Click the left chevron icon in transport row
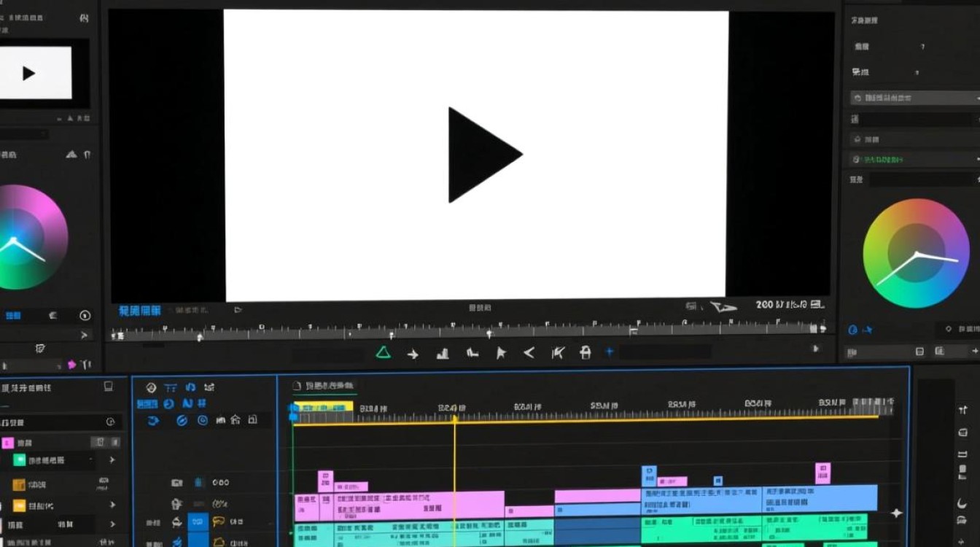This screenshot has width=980, height=547. coord(529,353)
